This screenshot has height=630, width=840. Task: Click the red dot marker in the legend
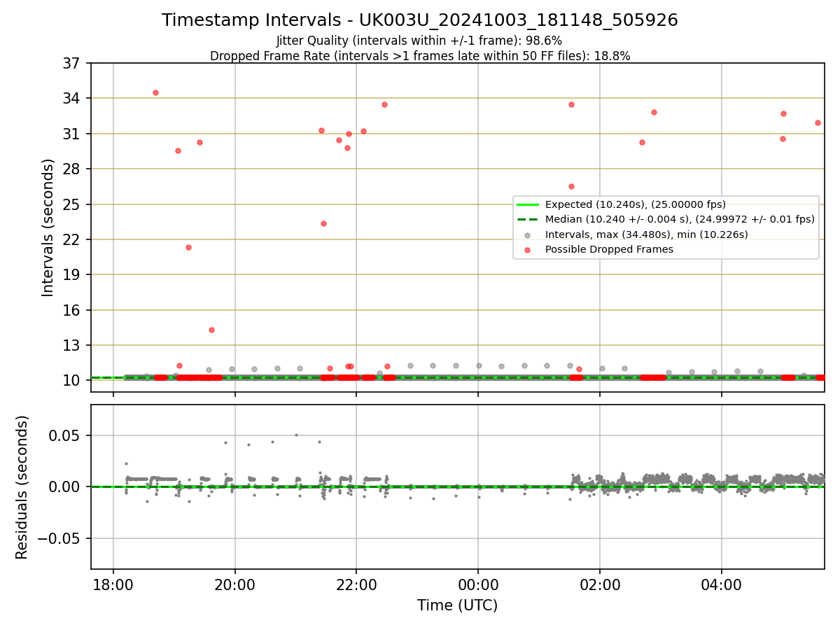click(x=528, y=250)
